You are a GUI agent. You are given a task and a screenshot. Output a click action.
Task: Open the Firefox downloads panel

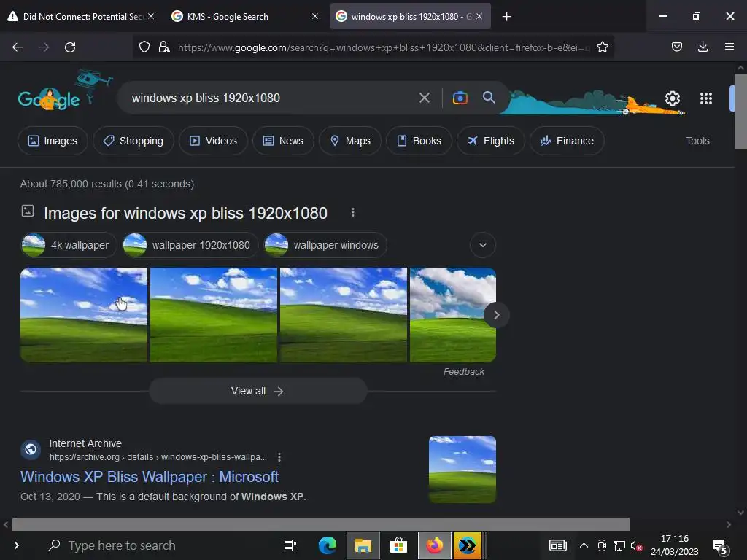(703, 47)
